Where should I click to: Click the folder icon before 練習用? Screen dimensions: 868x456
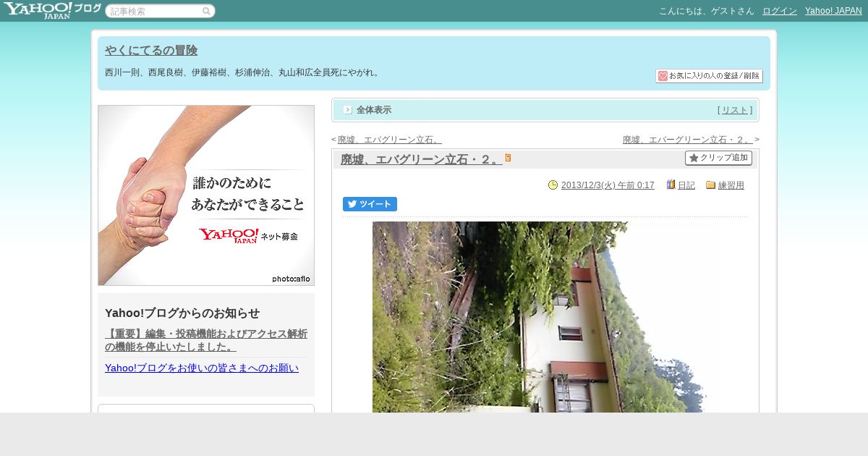click(x=710, y=185)
